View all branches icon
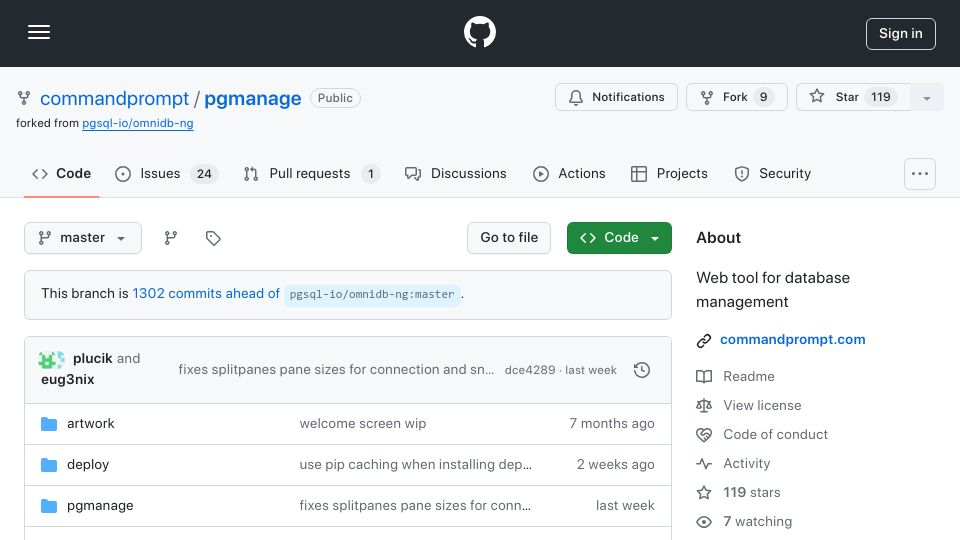This screenshot has width=960, height=540. 171,238
